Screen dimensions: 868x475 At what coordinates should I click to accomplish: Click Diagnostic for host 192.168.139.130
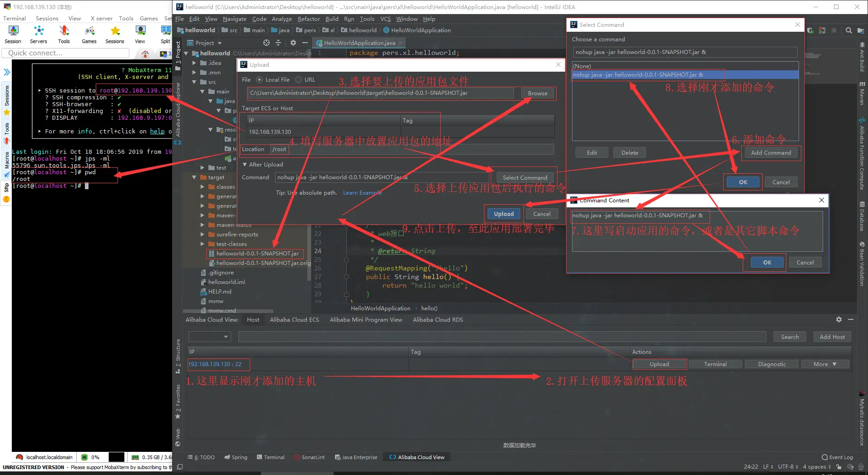click(x=772, y=364)
